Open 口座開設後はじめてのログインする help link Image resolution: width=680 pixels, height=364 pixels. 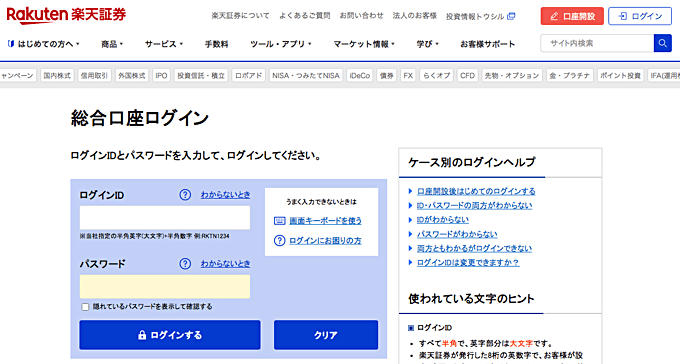pyautogui.click(x=476, y=191)
